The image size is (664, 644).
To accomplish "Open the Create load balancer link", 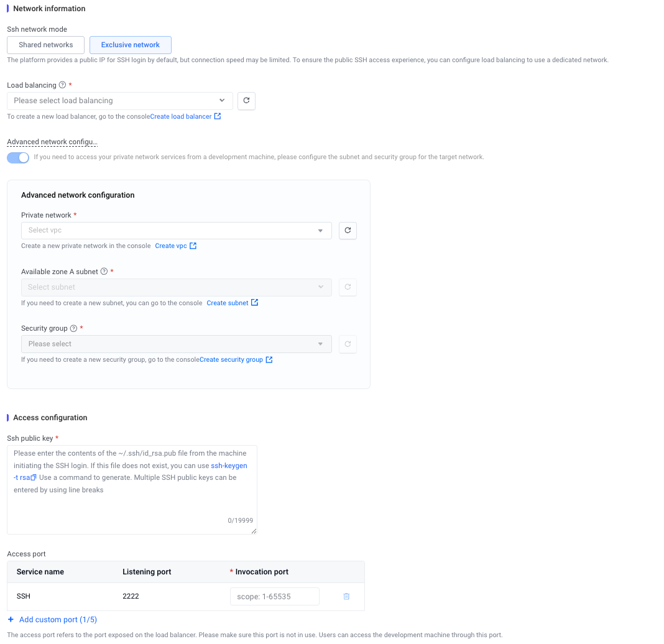I will coord(181,117).
